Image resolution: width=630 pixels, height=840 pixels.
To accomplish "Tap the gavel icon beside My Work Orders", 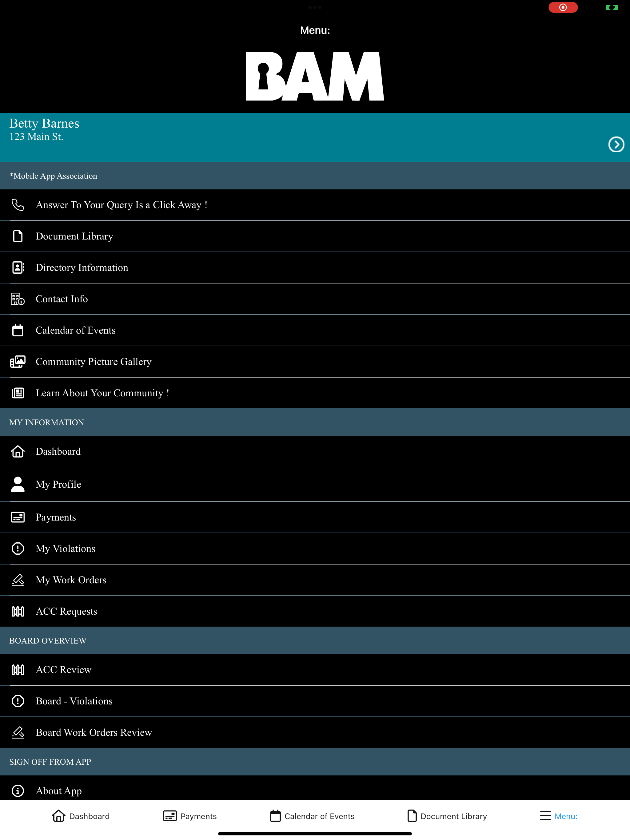I will click(18, 580).
